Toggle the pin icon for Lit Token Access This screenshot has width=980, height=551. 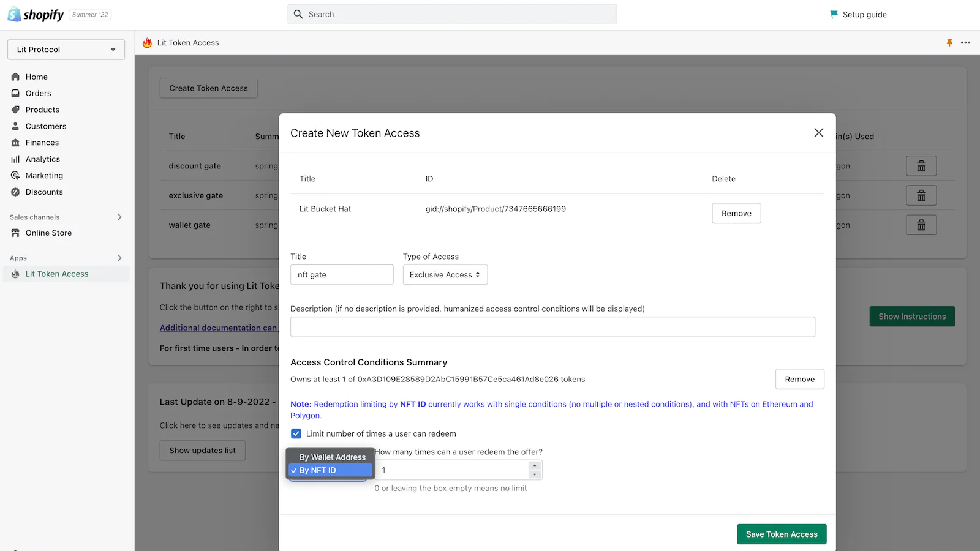pos(949,43)
